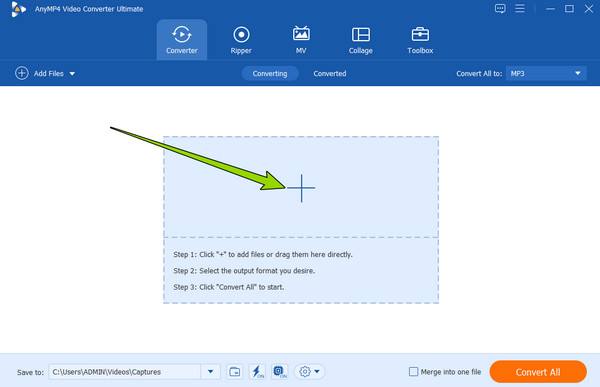
Task: Open the Ripper module
Action: click(241, 40)
